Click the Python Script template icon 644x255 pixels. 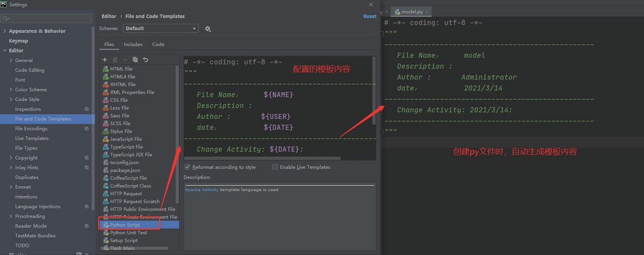106,225
